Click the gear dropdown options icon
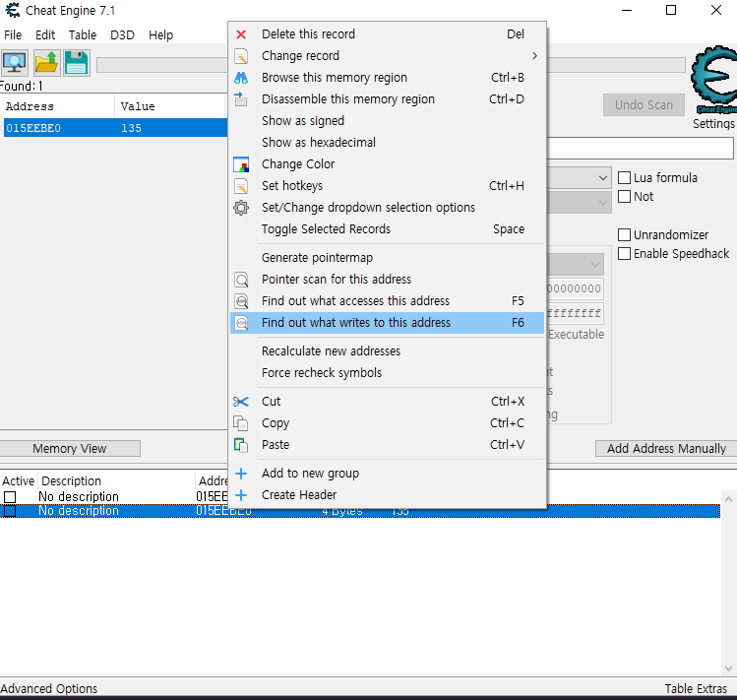The height and width of the screenshot is (700, 737). point(241,208)
